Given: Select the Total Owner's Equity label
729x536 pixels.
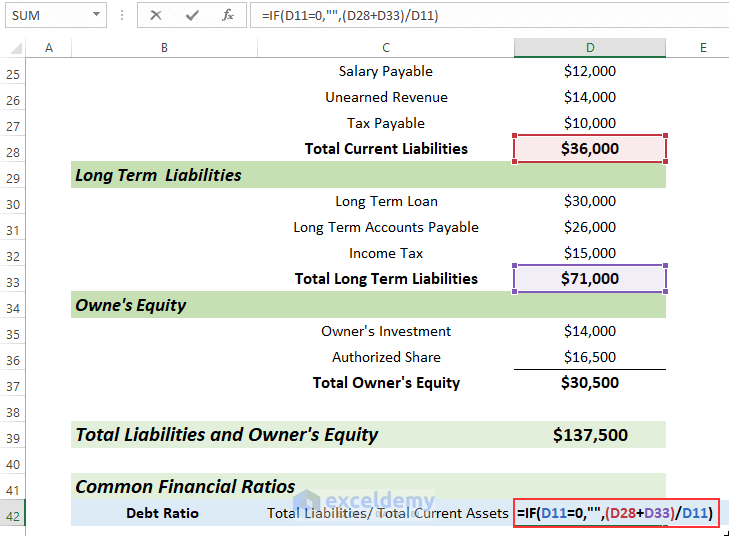Looking at the screenshot, I should coord(386,383).
